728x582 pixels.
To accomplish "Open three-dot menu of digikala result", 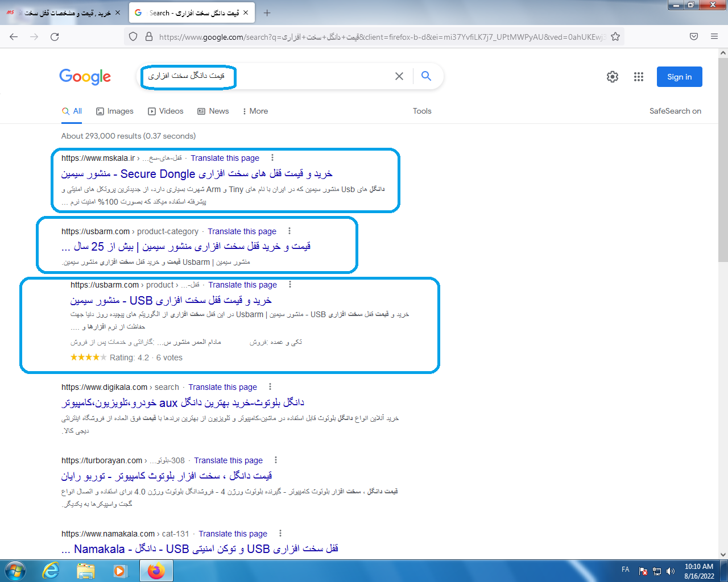I will (270, 386).
